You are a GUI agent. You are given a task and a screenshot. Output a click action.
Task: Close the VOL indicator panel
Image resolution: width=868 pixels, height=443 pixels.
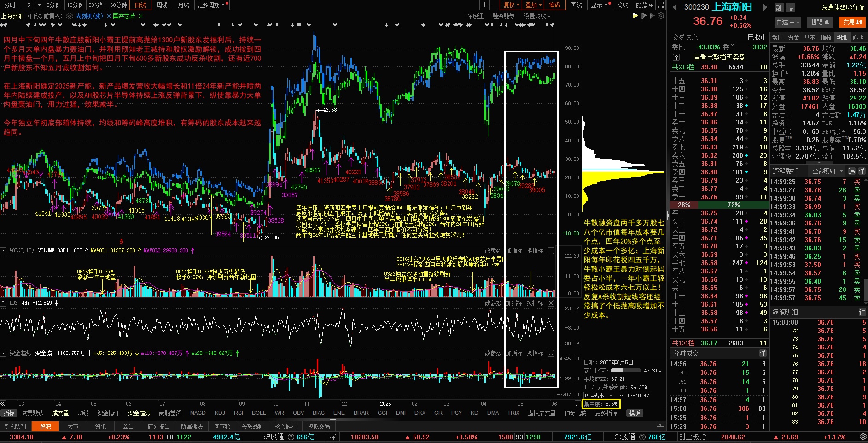[x=551, y=251]
